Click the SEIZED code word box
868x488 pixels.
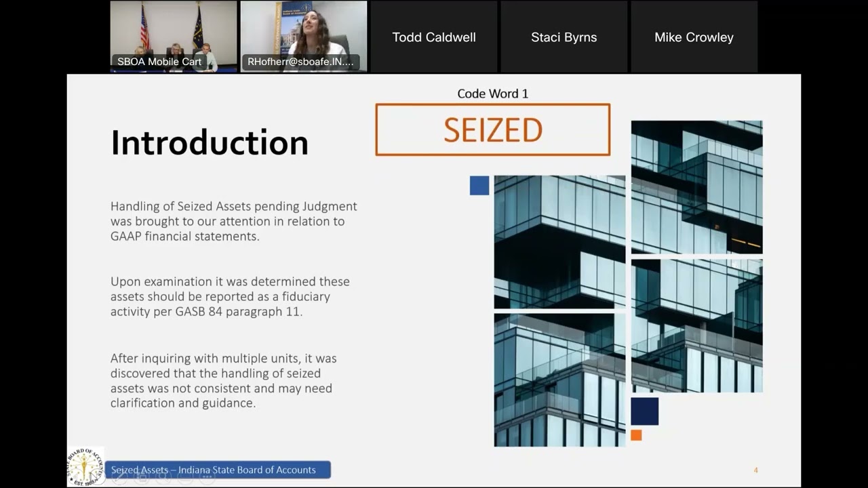[x=493, y=129]
